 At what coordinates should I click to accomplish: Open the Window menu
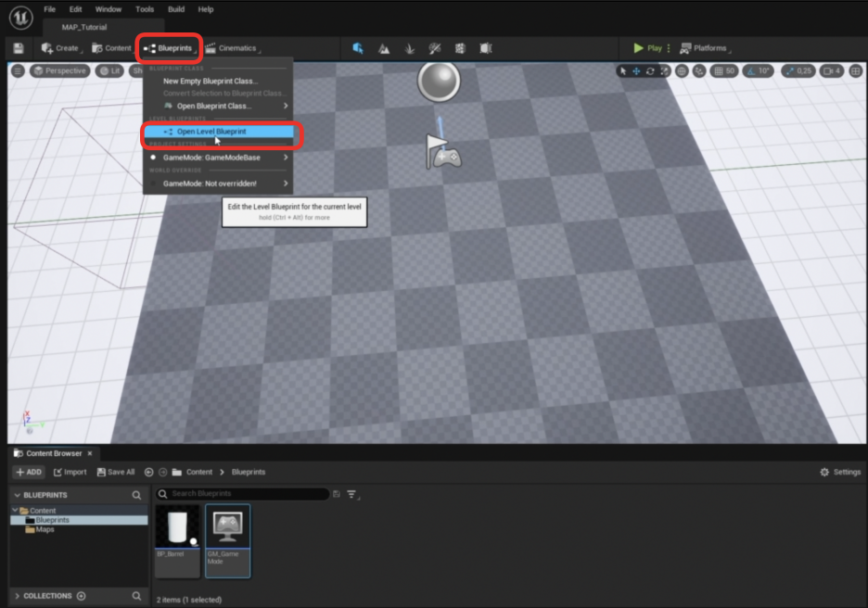coord(108,9)
